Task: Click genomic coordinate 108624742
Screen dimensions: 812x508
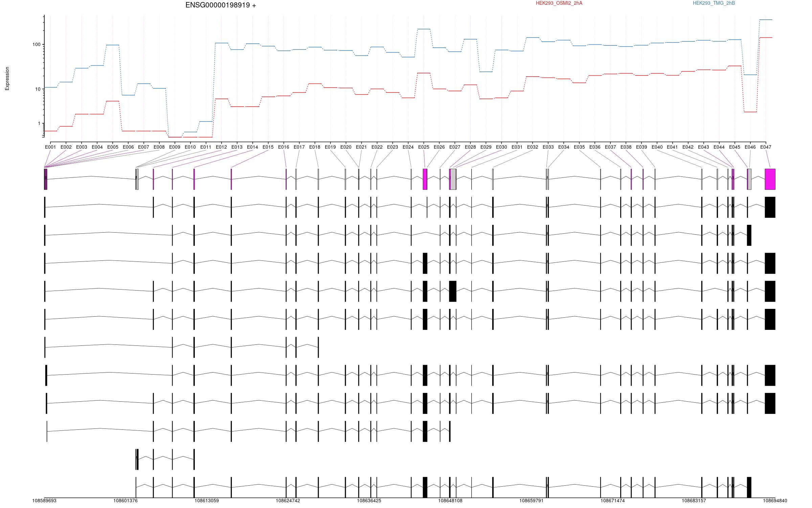Action: [x=288, y=501]
